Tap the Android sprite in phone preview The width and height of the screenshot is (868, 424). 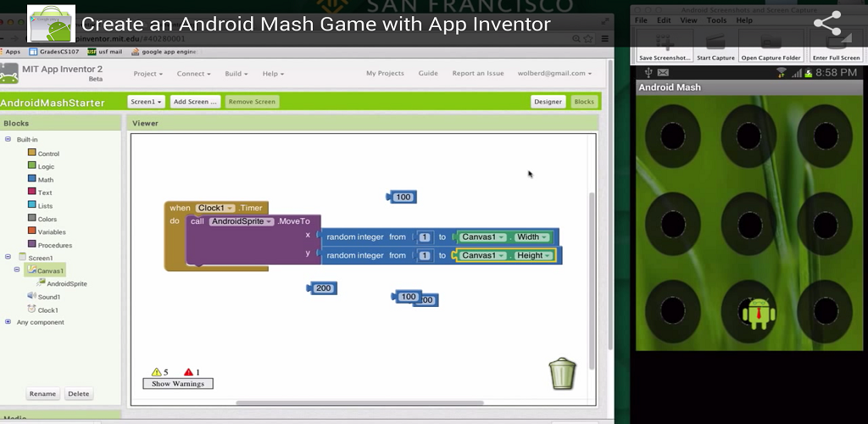(x=759, y=314)
